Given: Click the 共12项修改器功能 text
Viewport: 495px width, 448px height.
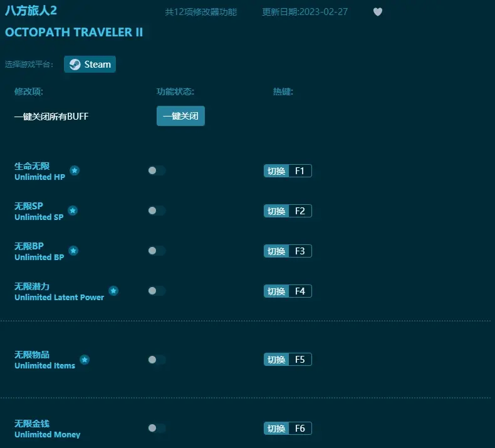Looking at the screenshot, I should point(201,12).
